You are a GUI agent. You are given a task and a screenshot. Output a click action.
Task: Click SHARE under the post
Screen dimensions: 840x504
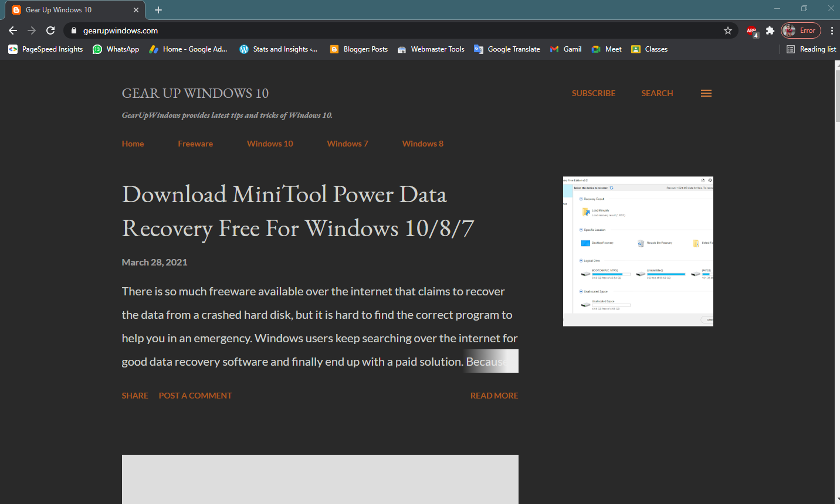coord(135,396)
